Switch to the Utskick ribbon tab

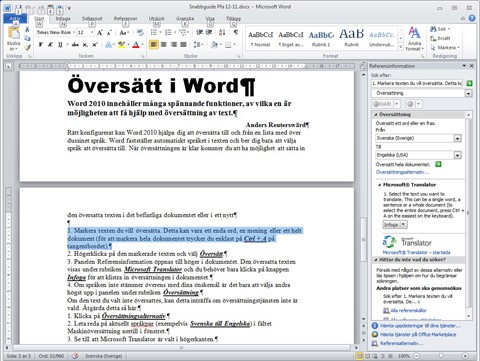coord(156,19)
